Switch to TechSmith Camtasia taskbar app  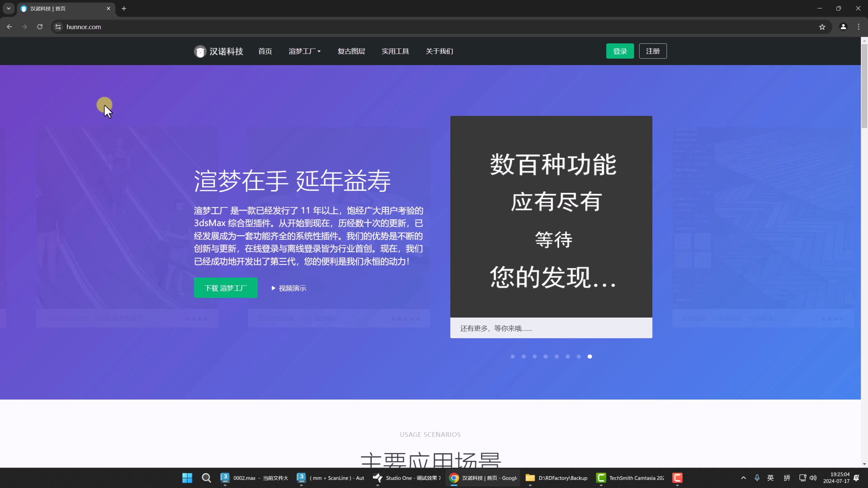[x=630, y=478]
